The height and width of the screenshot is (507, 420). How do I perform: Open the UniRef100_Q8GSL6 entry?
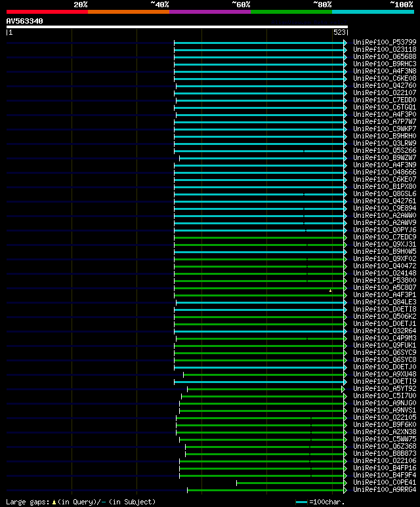point(385,194)
